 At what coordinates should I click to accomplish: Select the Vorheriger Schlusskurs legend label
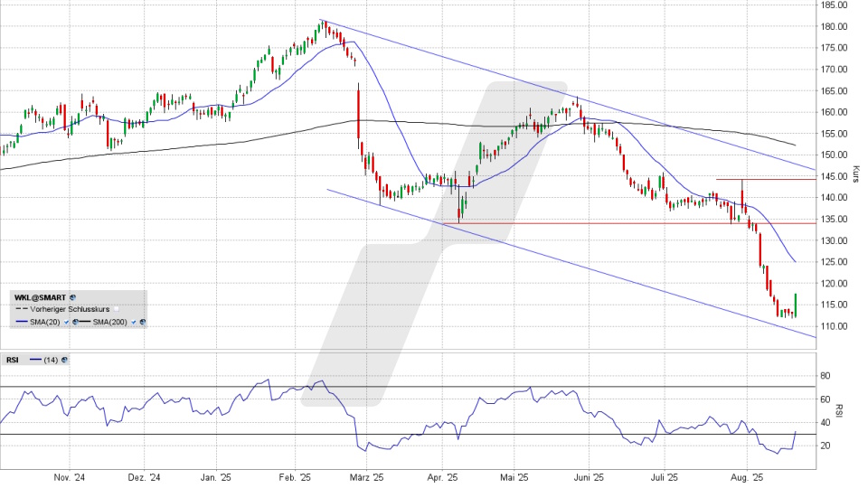click(x=70, y=309)
